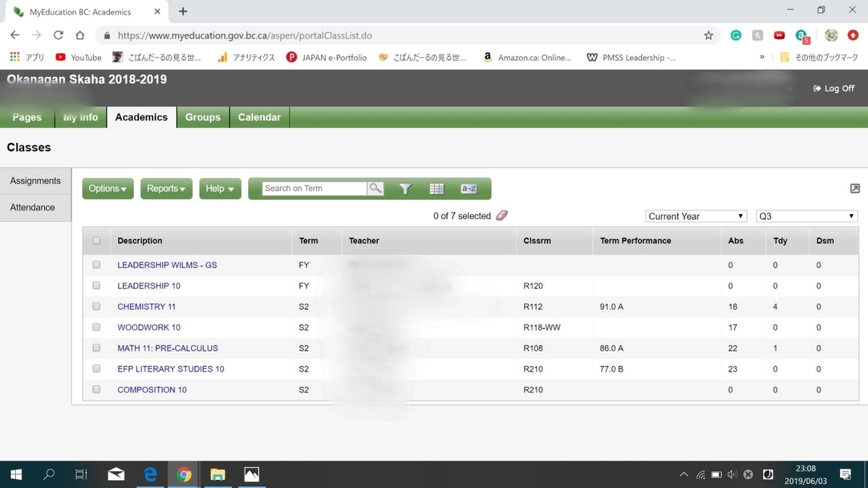Expand the Q3 term dropdown
This screenshot has width=868, height=488.
point(807,216)
